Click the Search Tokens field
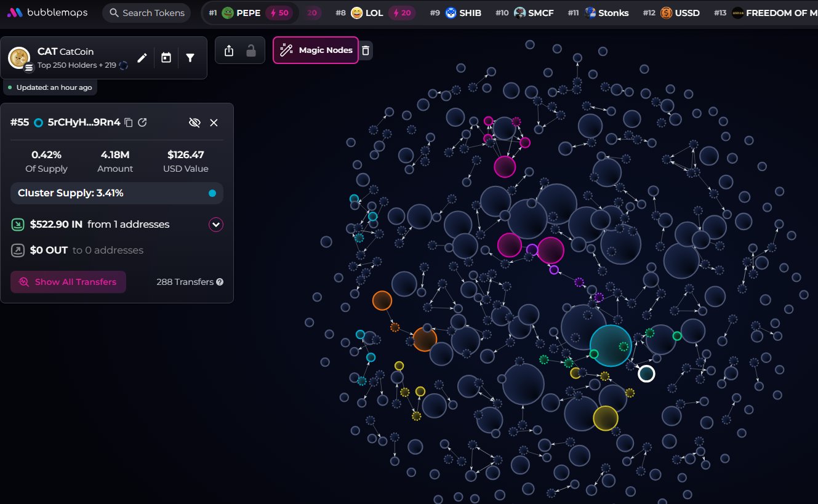 click(x=146, y=13)
